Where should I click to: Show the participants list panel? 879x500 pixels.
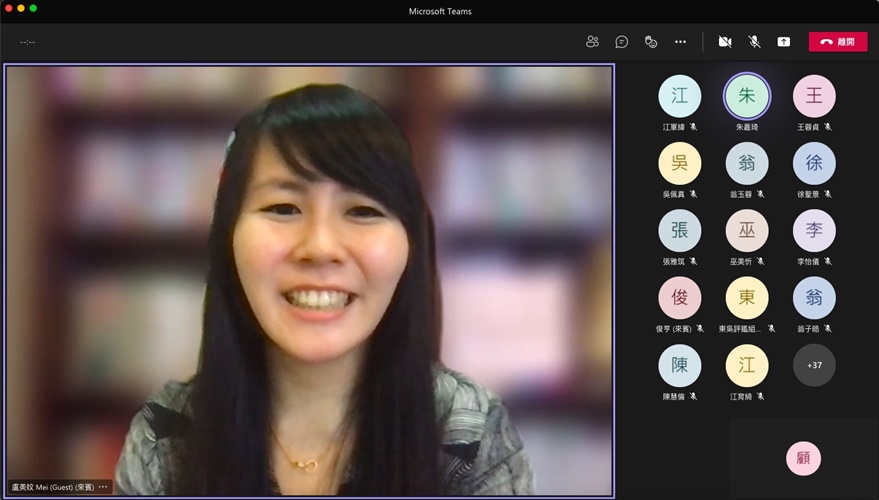592,42
